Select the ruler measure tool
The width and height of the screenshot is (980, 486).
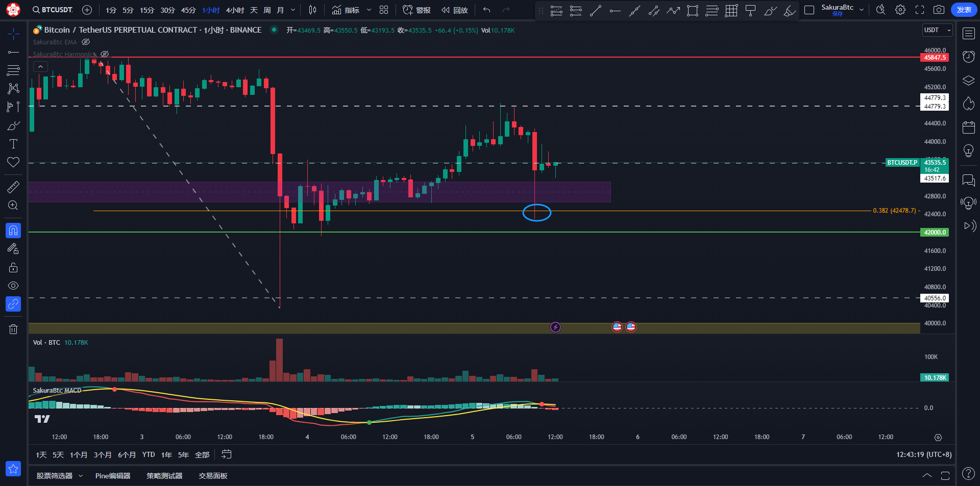point(13,187)
